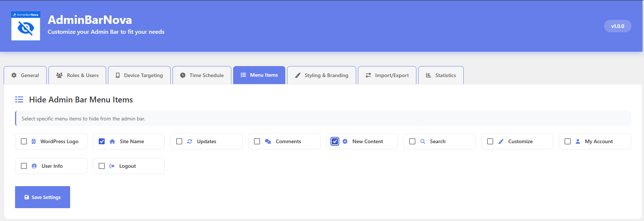The height and width of the screenshot is (221, 644).
Task: Click the 'User Info' label
Action: click(x=52, y=166)
